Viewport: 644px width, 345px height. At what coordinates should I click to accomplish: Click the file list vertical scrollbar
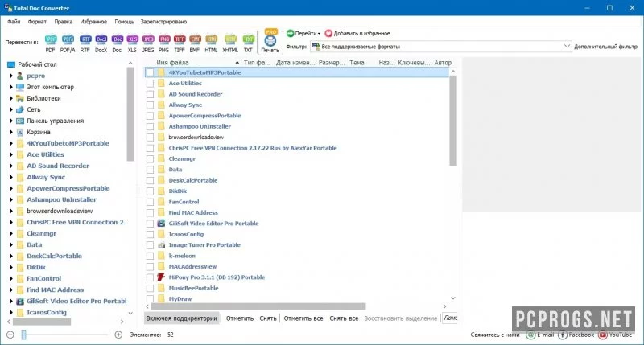tap(453, 121)
